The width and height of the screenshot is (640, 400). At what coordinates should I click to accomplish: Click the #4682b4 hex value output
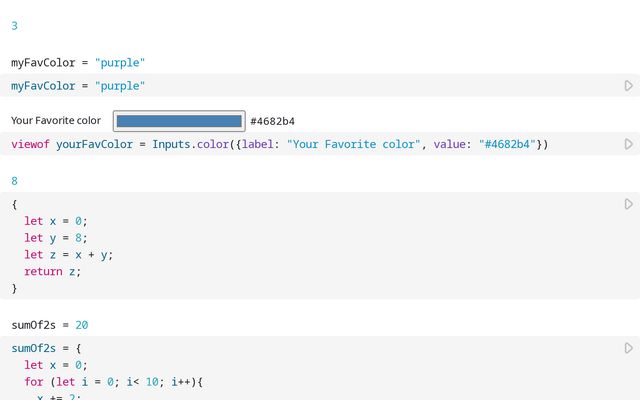pyautogui.click(x=272, y=121)
